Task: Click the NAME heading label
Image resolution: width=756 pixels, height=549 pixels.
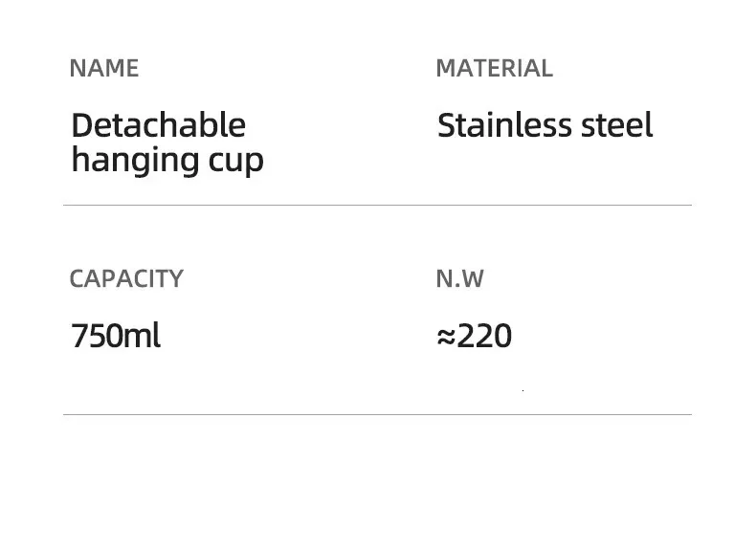Action: [x=103, y=68]
